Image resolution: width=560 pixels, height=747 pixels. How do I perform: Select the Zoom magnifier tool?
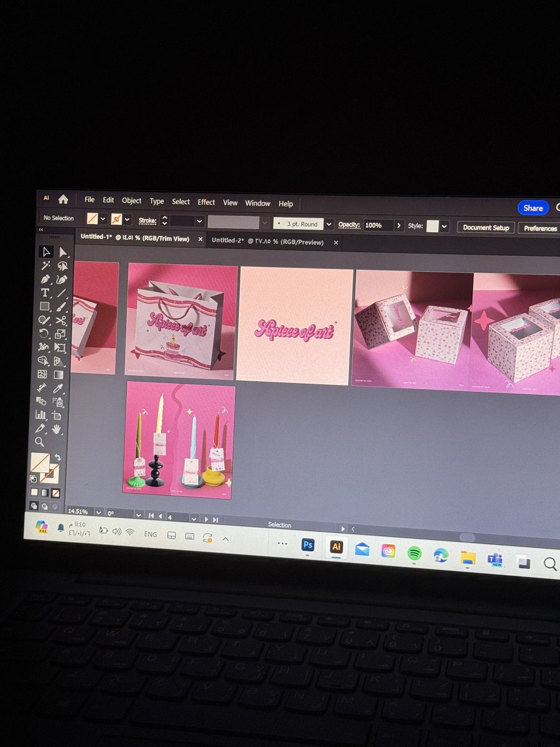[x=40, y=441]
